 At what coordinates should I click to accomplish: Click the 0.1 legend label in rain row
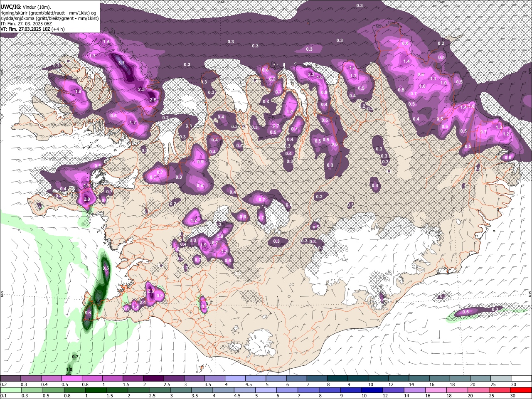point(4,396)
